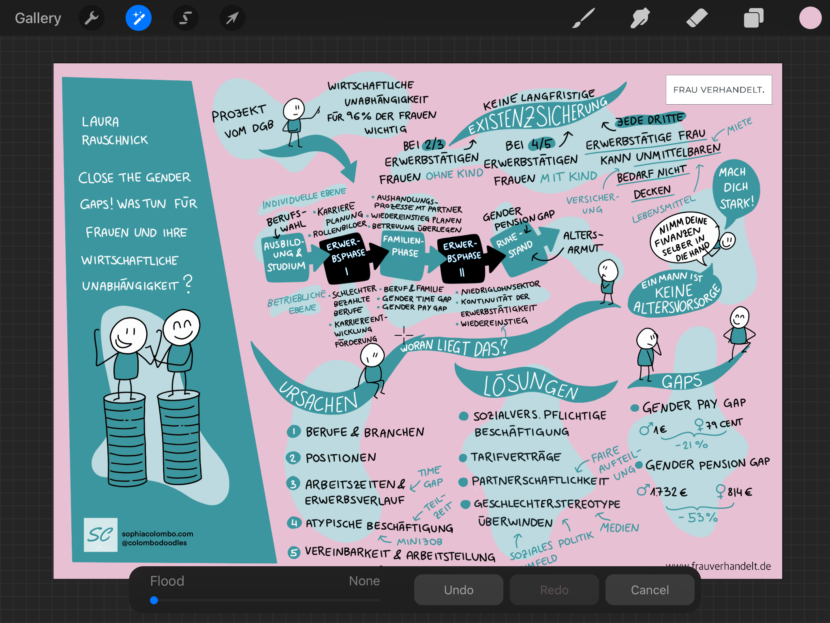Tap the active Adjustments magic wand
The image size is (830, 623).
point(139,18)
